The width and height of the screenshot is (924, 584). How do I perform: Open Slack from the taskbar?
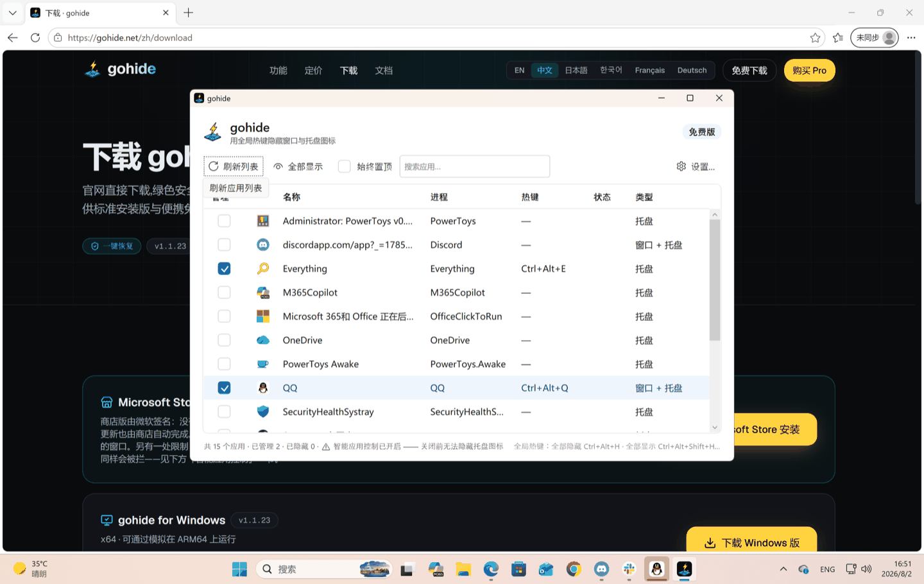(629, 569)
